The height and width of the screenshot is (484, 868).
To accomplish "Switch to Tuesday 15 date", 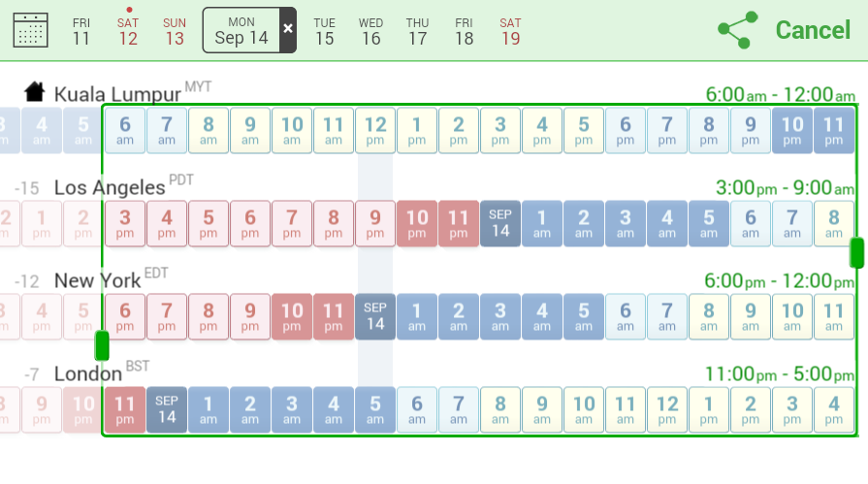I will point(325,31).
